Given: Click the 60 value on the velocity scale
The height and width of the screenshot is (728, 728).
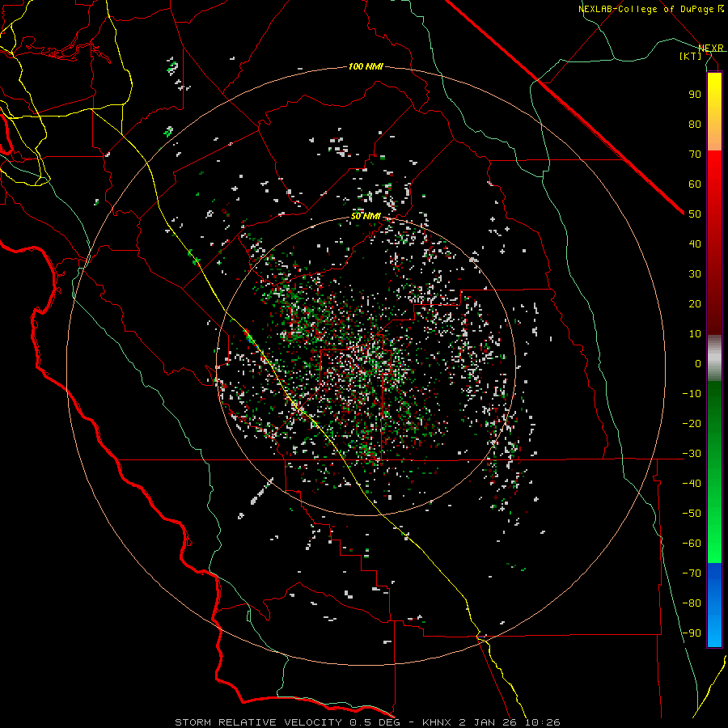Looking at the screenshot, I should click(x=695, y=184).
